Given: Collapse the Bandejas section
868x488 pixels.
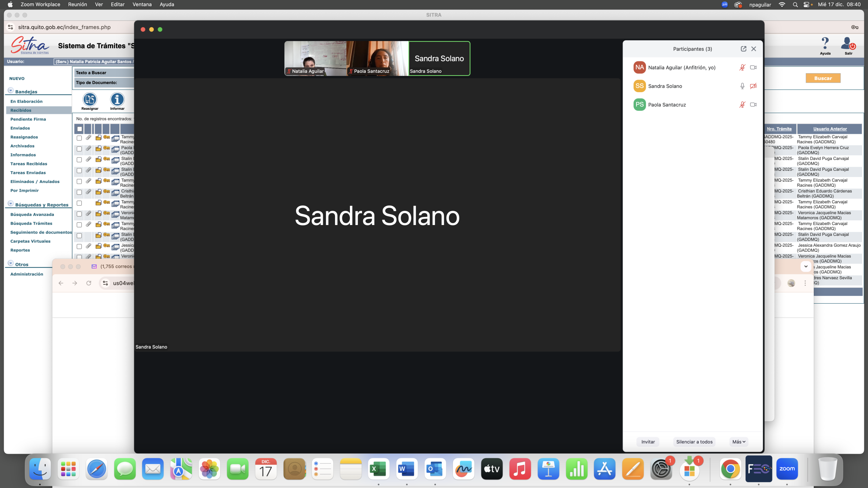Looking at the screenshot, I should tap(11, 90).
